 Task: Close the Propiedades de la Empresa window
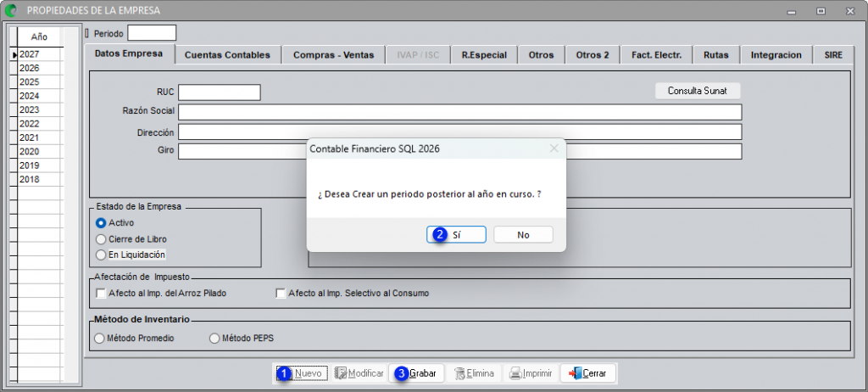(850, 10)
